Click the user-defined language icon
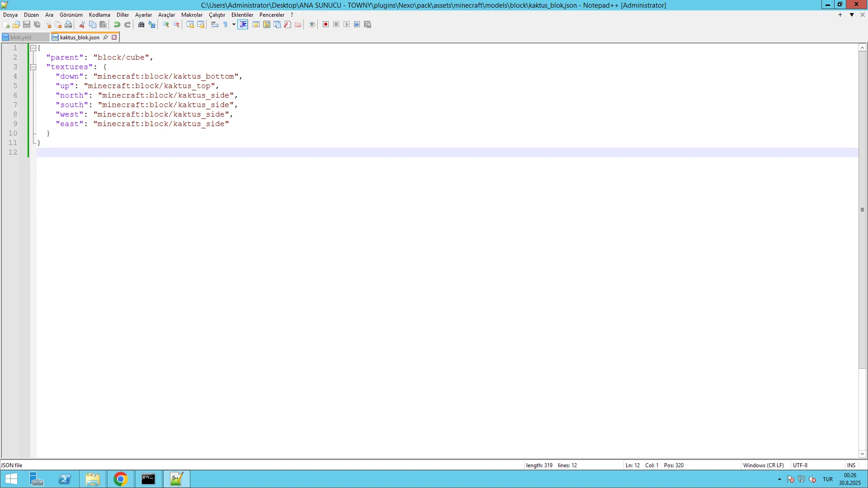Screen dimensions: 868x488 (256, 24)
